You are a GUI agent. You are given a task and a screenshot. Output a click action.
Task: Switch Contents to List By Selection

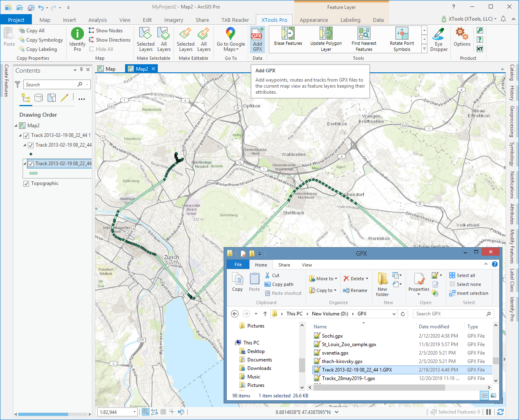coord(52,98)
